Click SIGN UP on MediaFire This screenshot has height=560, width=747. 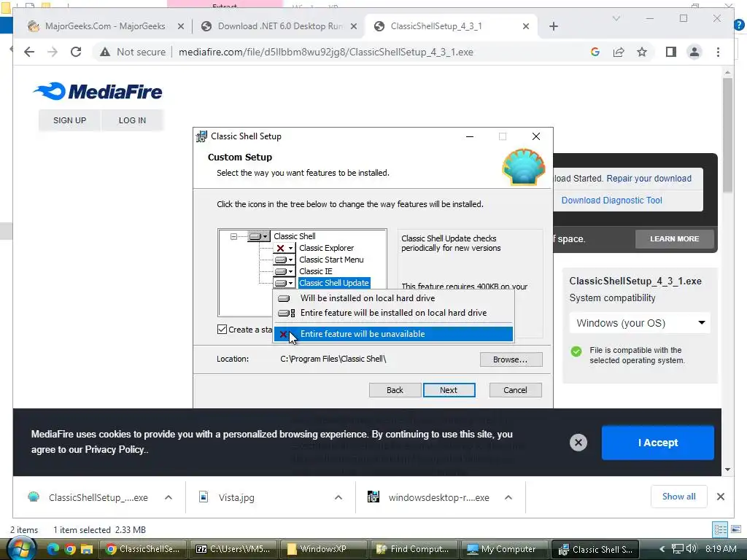tap(69, 120)
